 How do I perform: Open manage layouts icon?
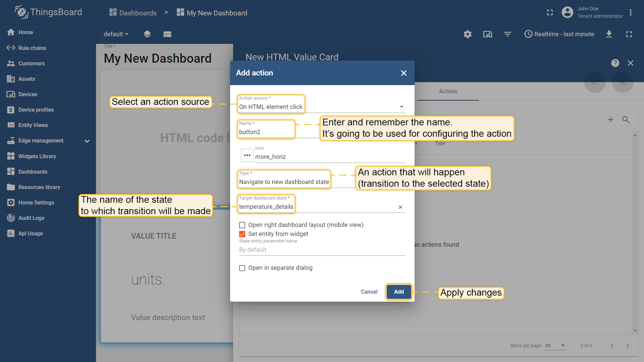[167, 34]
